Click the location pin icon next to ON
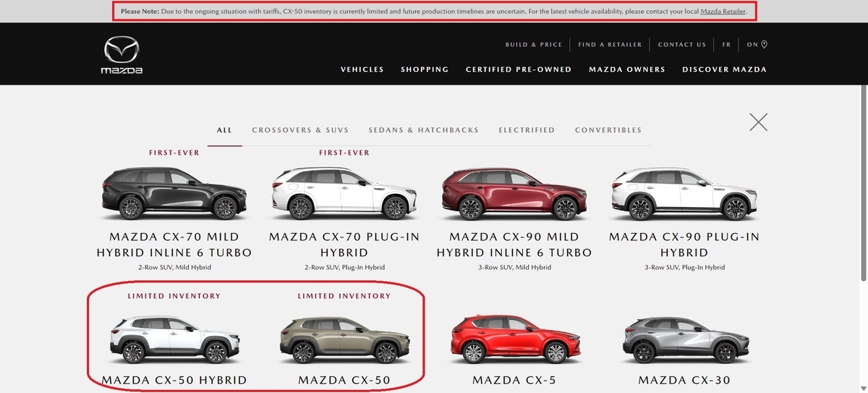This screenshot has width=868, height=393. [x=764, y=44]
